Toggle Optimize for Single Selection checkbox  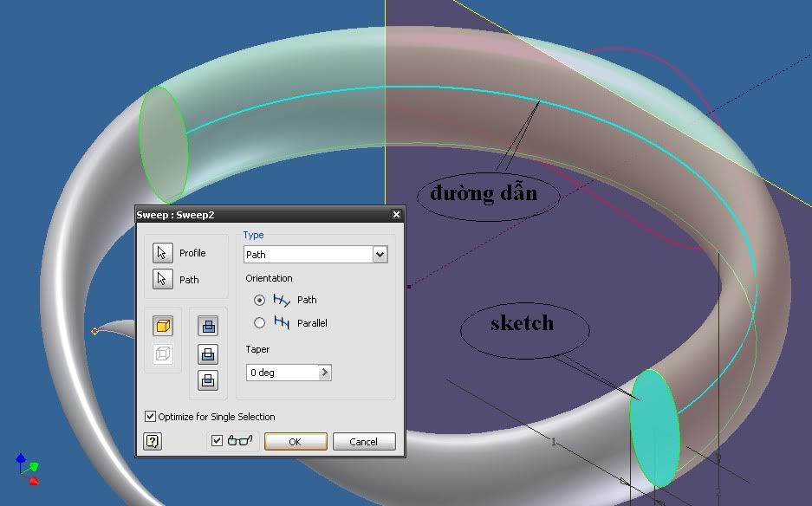(151, 417)
